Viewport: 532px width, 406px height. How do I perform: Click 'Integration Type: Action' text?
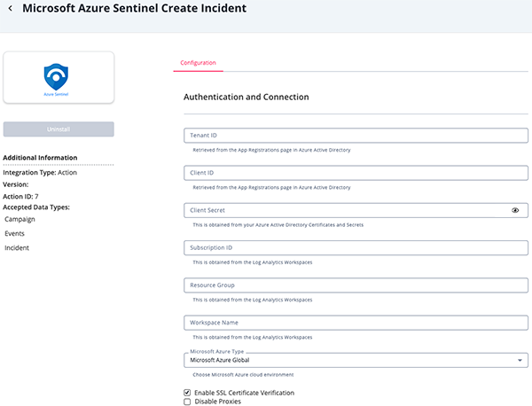(x=40, y=173)
